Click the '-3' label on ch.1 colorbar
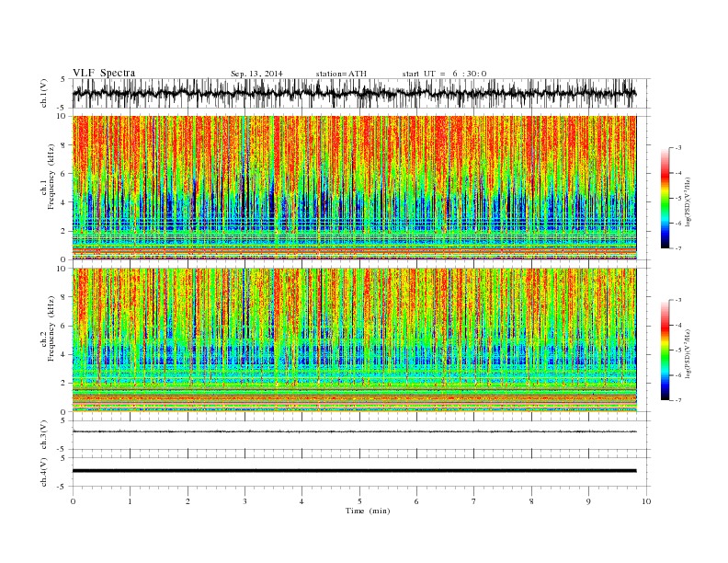The height and width of the screenshot is (563, 728). 677,148
